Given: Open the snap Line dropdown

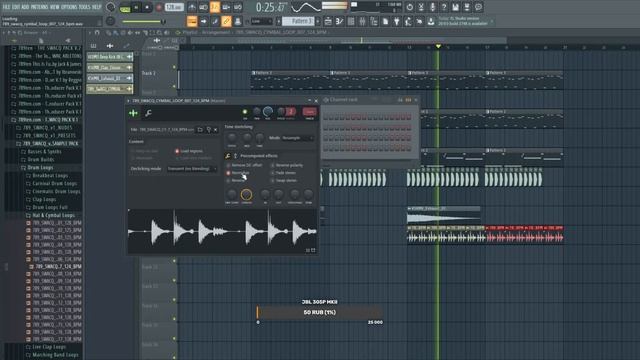Looking at the screenshot, I should point(262,21).
